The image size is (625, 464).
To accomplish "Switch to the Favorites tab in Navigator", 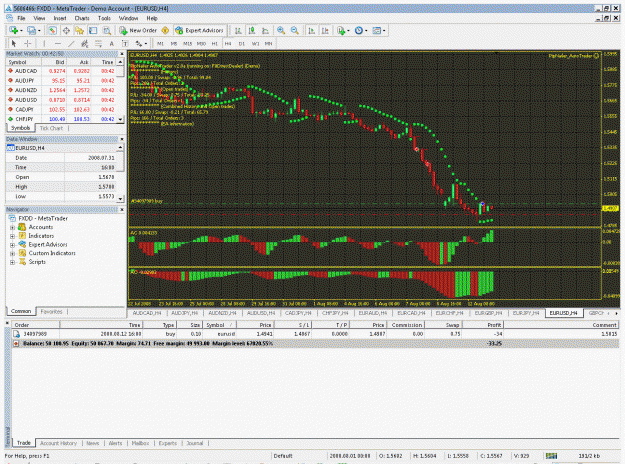I will (51, 311).
